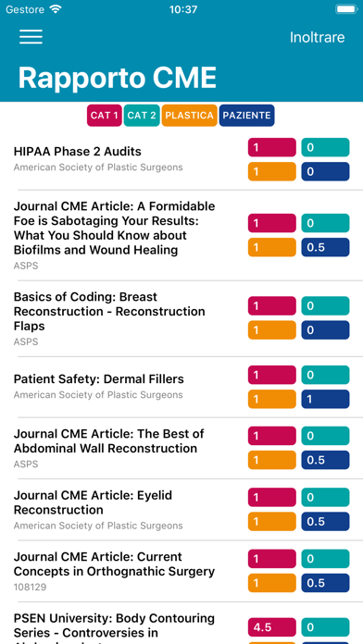
Task: Open Patient Safety: Dermal Fillers entry
Action: 181,387
